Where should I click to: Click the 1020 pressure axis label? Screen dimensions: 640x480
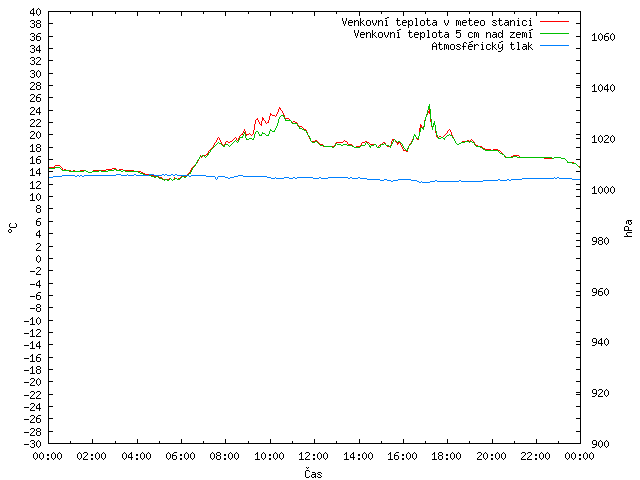603,139
